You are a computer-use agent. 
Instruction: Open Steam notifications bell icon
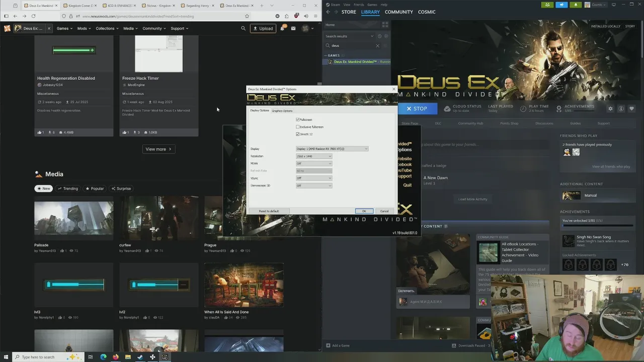click(x=576, y=5)
